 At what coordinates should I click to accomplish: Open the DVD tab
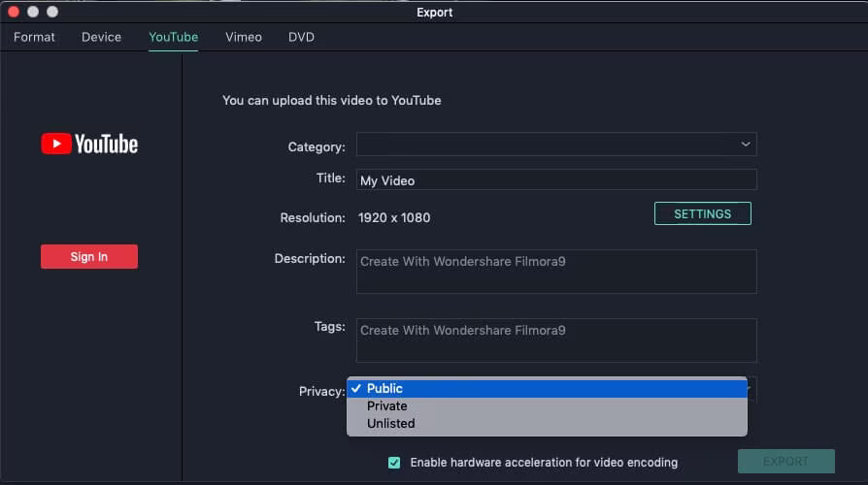pyautogui.click(x=301, y=37)
